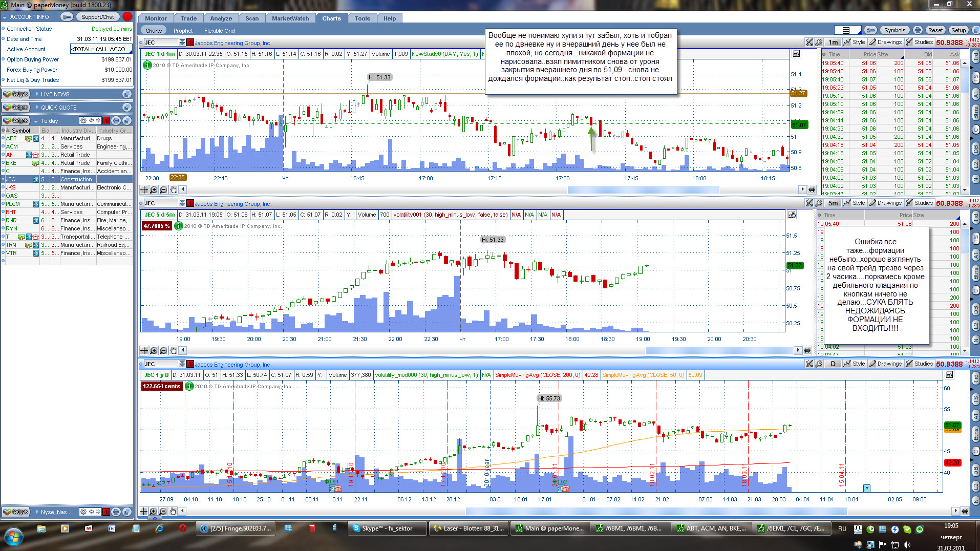Image resolution: width=980 pixels, height=551 pixels.
Task: Click the Support/Chat button
Action: click(x=98, y=17)
